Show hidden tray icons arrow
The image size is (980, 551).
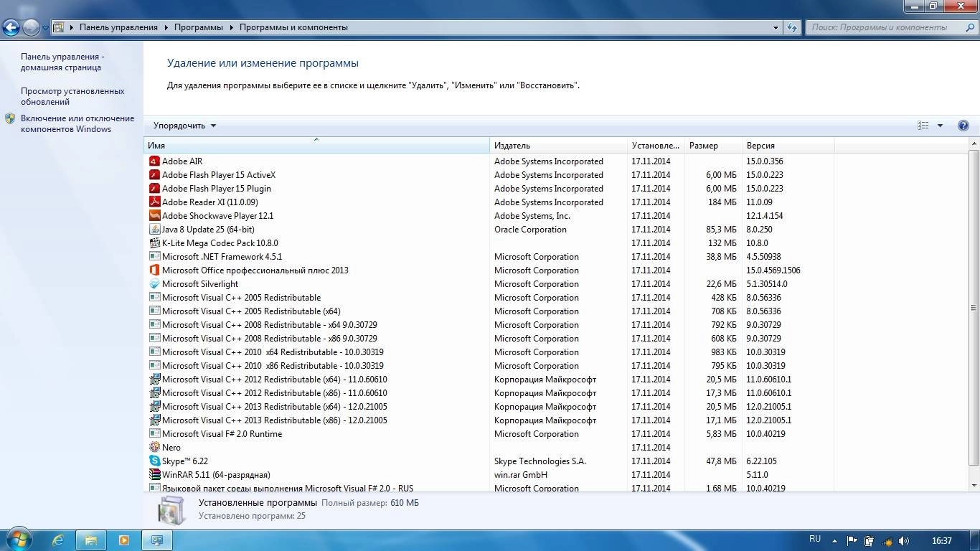coord(834,541)
